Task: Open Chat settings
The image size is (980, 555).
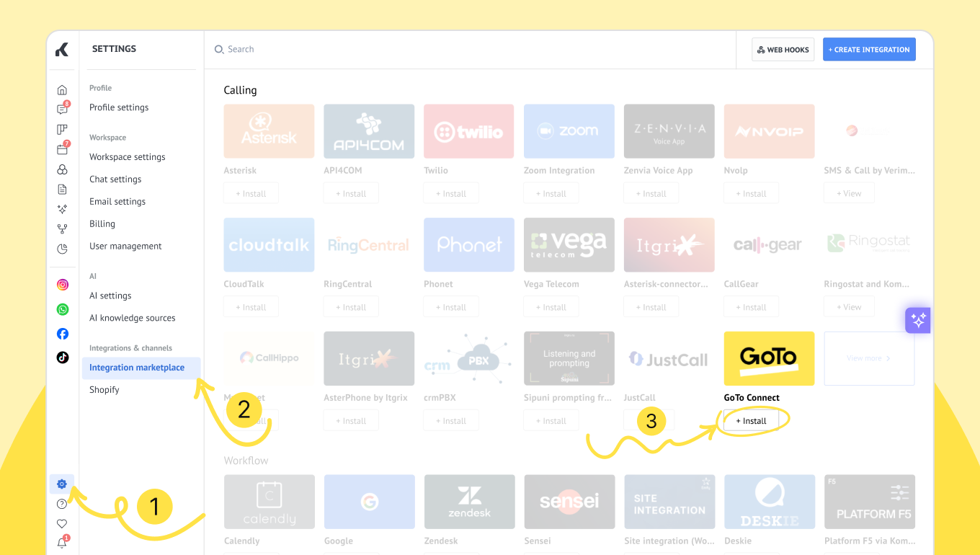Action: point(115,179)
